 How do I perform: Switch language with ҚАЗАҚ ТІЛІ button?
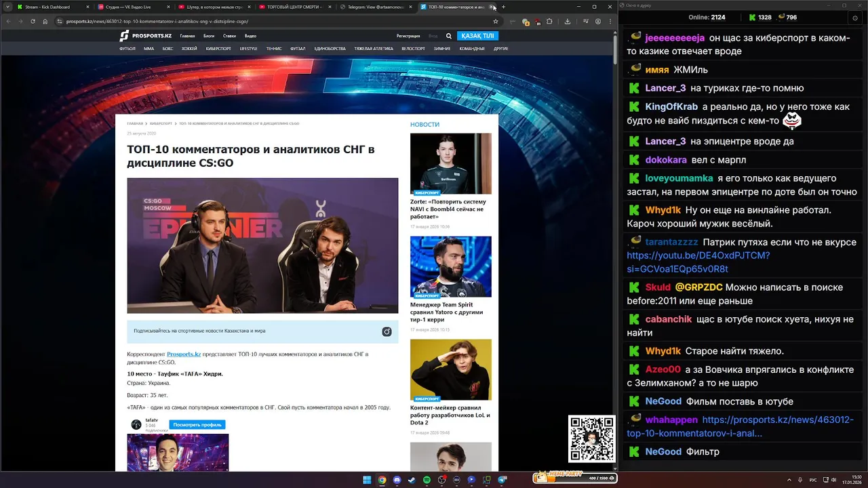click(x=477, y=36)
